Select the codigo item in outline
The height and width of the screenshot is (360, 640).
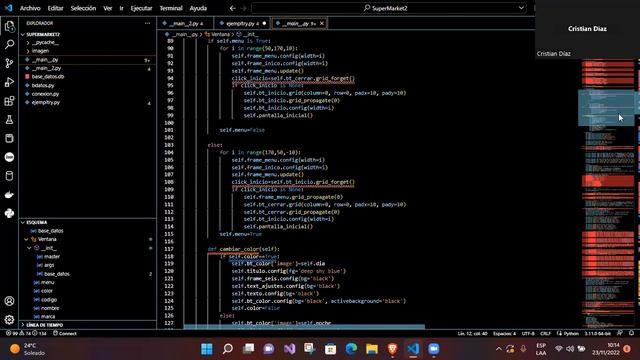[49, 300]
